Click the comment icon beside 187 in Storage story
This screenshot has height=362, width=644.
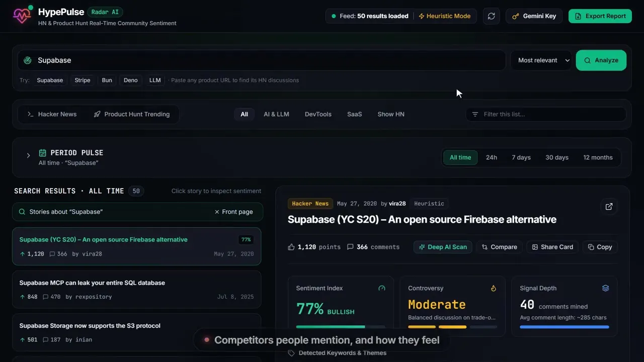coord(45,340)
